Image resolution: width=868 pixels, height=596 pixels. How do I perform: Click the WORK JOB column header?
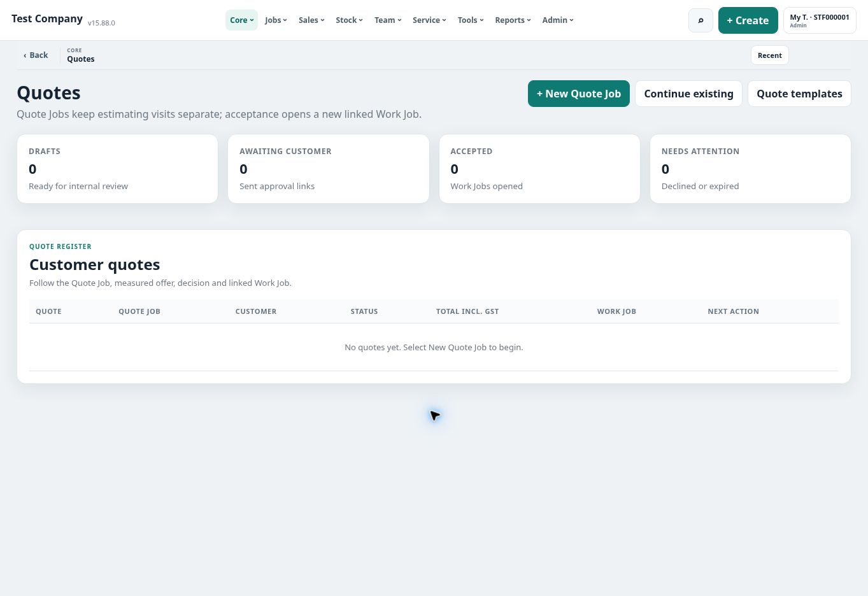tap(616, 311)
